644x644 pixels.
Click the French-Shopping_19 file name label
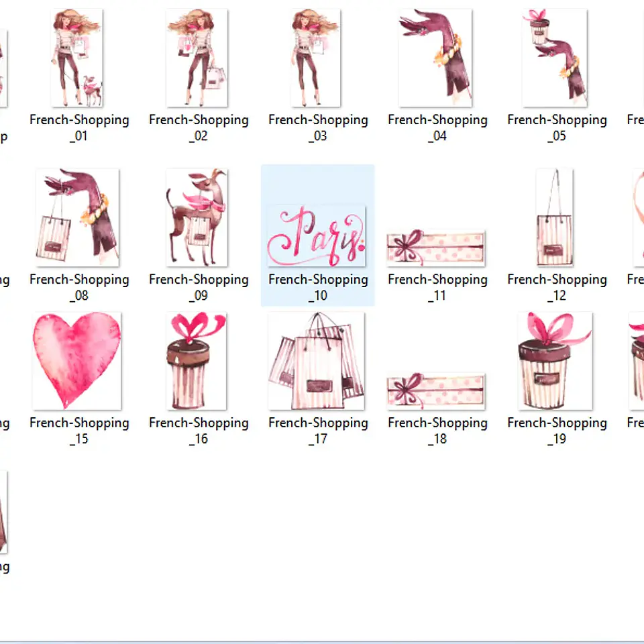(557, 431)
